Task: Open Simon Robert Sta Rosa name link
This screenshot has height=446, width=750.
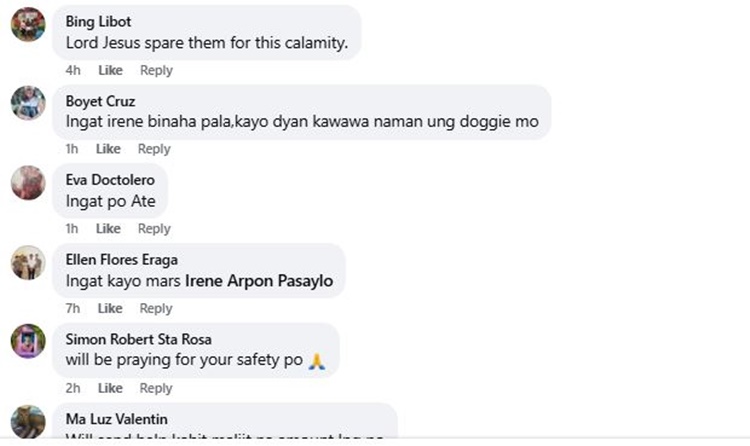Action: [138, 339]
